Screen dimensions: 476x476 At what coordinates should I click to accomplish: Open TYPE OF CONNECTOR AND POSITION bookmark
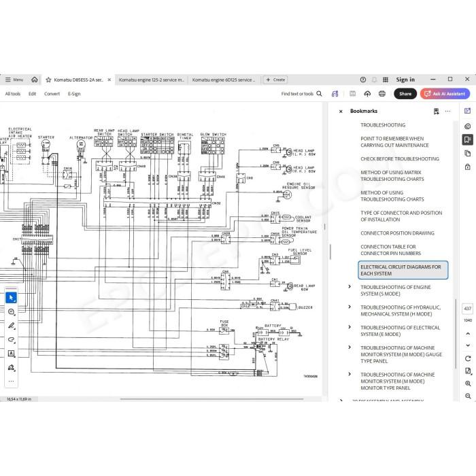[x=401, y=216]
